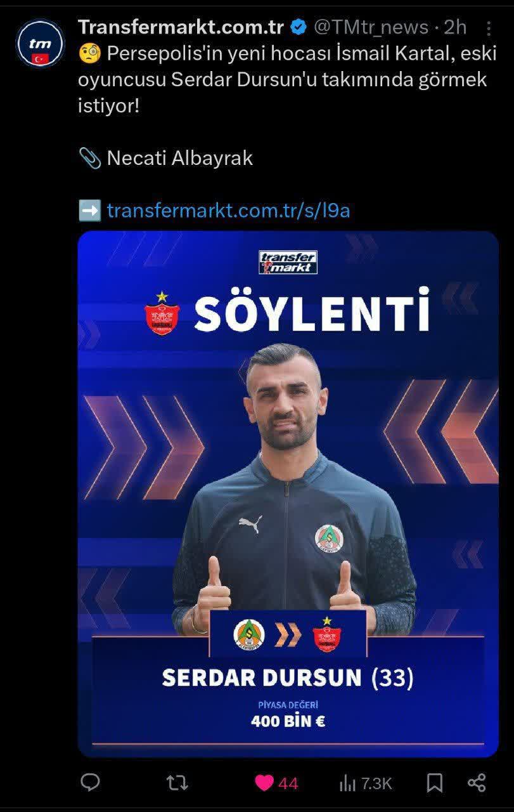Tap the 44 likes count
This screenshot has width=514, height=812.
pyautogui.click(x=288, y=783)
